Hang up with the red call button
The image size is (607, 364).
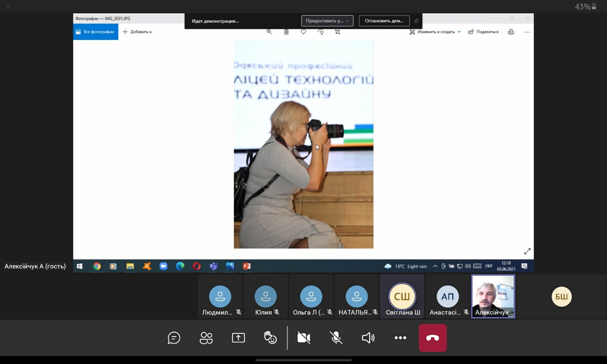(432, 337)
